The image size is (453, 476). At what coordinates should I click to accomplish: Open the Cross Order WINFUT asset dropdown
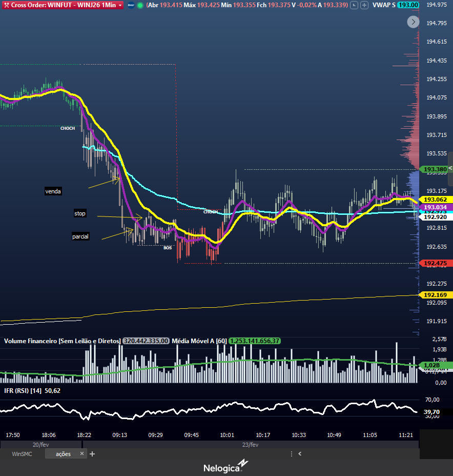pos(120,5)
